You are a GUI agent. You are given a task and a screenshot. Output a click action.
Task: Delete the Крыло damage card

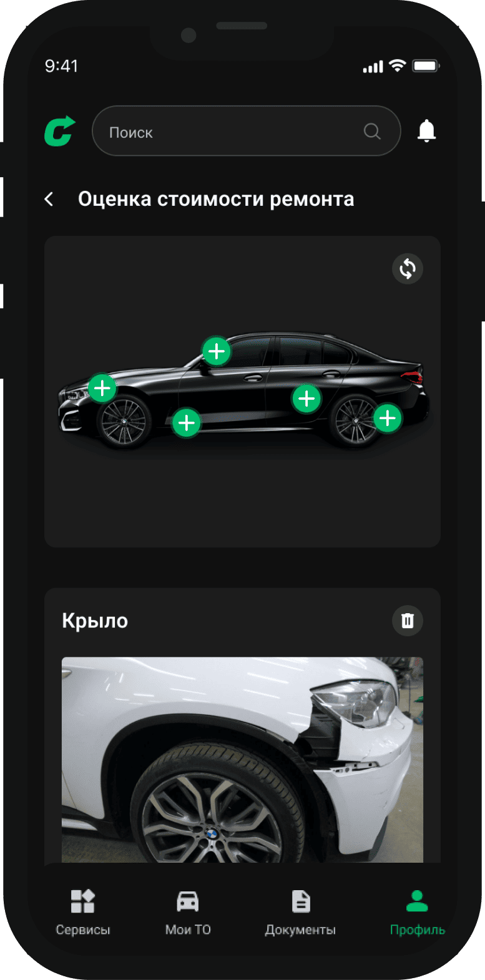coord(408,620)
